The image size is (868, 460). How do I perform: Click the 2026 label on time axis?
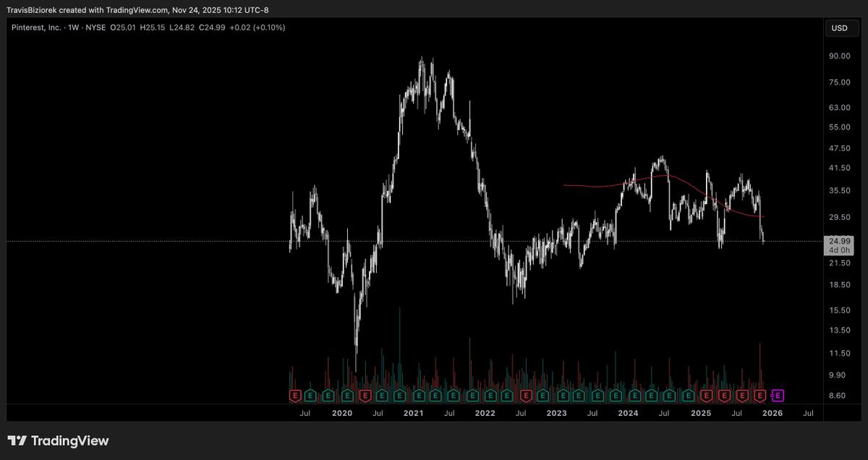[x=773, y=413]
